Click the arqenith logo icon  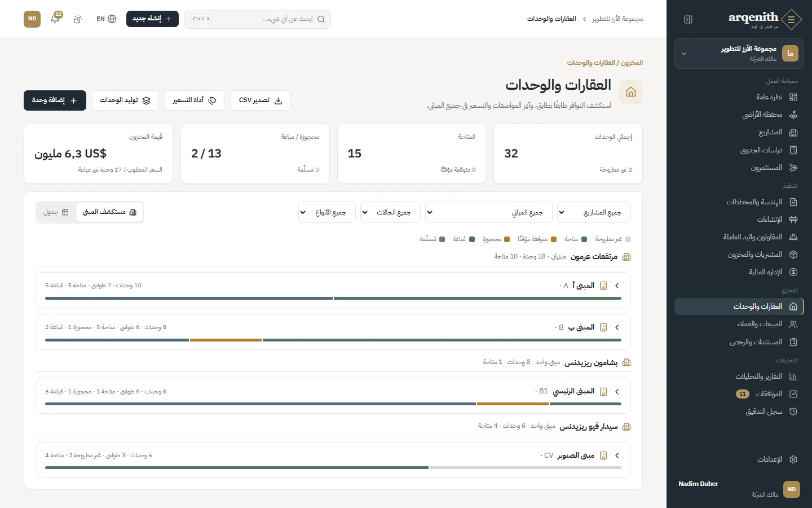[x=792, y=20]
